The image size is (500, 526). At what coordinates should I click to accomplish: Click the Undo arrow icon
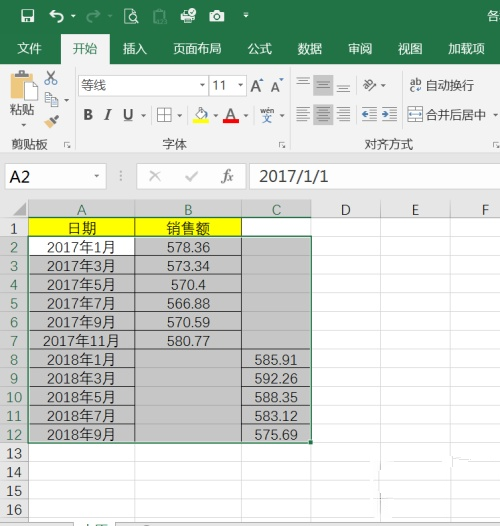pos(56,16)
